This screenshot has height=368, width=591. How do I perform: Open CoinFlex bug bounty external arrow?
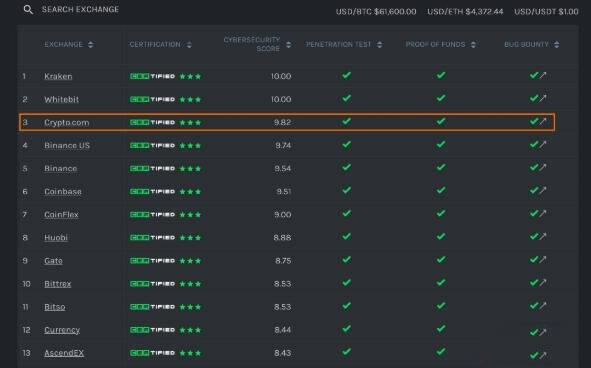543,214
